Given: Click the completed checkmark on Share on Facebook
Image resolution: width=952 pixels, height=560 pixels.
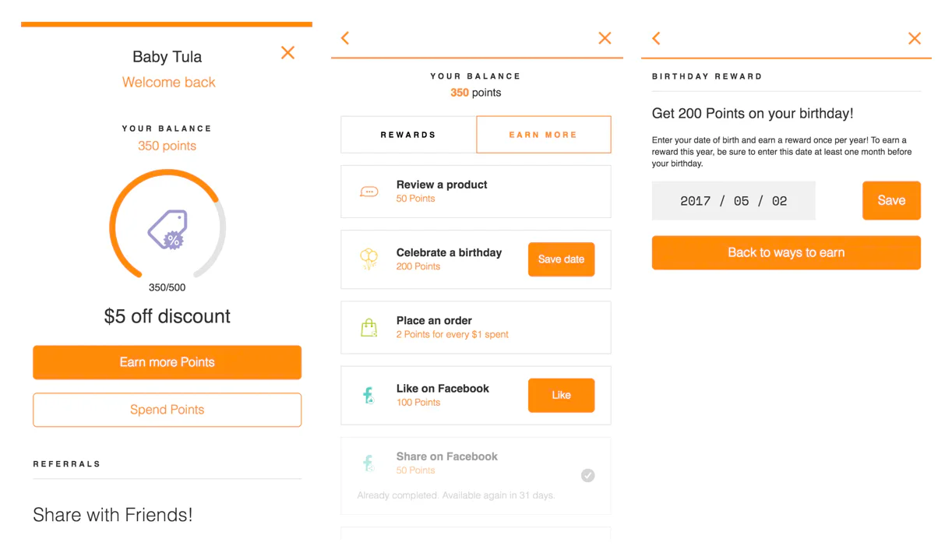Looking at the screenshot, I should (588, 475).
